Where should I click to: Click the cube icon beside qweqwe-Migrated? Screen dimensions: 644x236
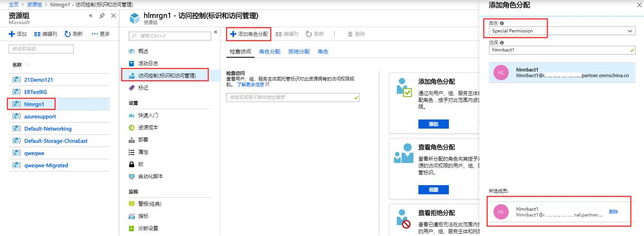16,165
